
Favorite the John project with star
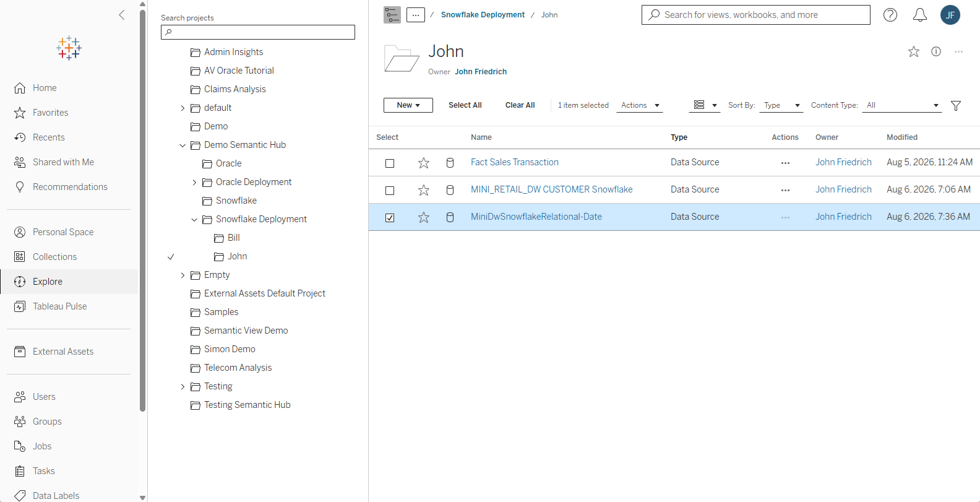(x=914, y=52)
